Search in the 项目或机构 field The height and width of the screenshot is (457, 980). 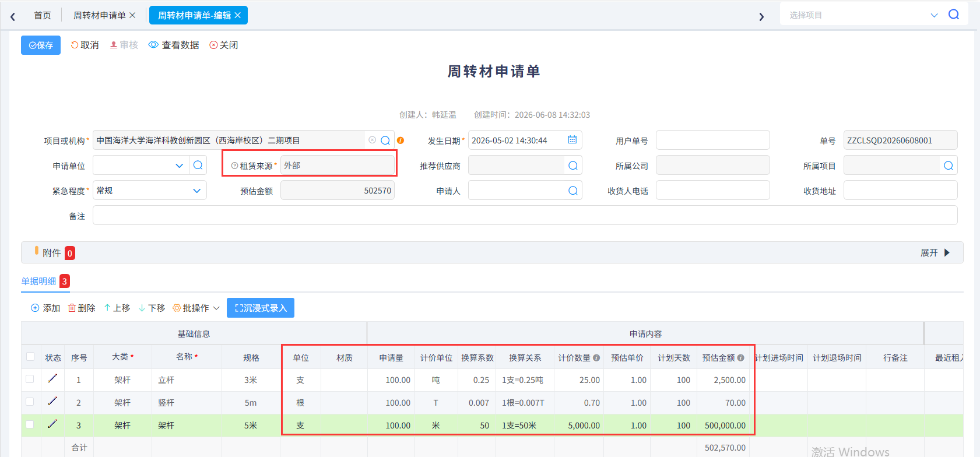(385, 140)
